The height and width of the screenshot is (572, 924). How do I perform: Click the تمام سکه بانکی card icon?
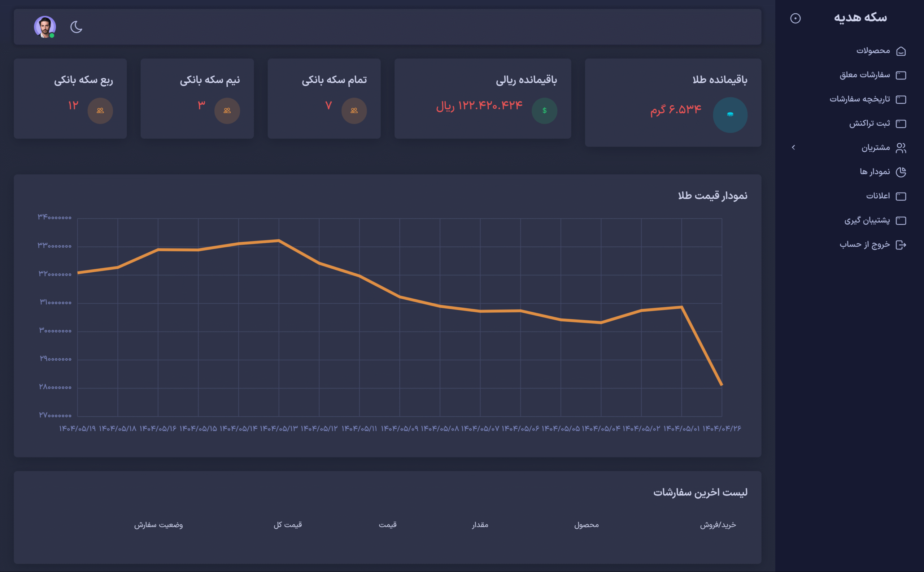point(354,110)
